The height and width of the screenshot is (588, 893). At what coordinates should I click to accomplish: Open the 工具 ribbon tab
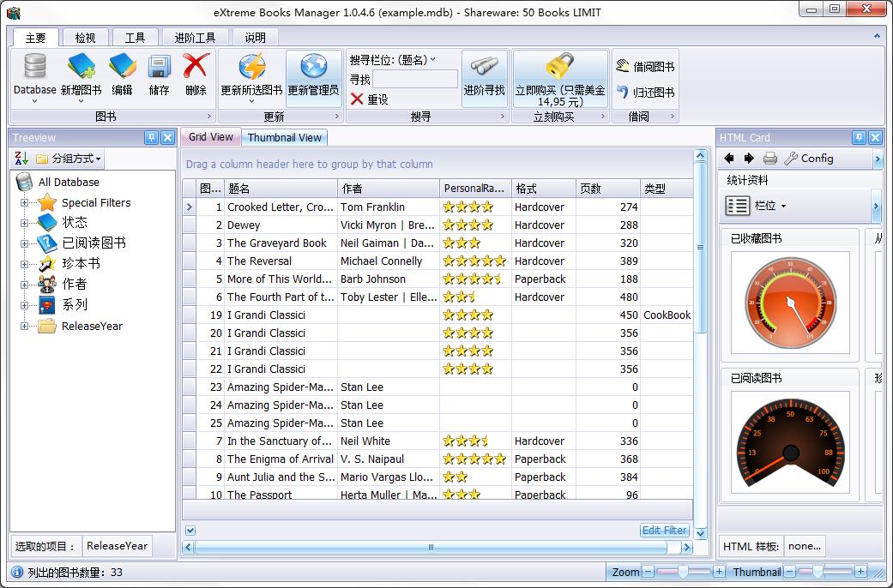point(135,37)
